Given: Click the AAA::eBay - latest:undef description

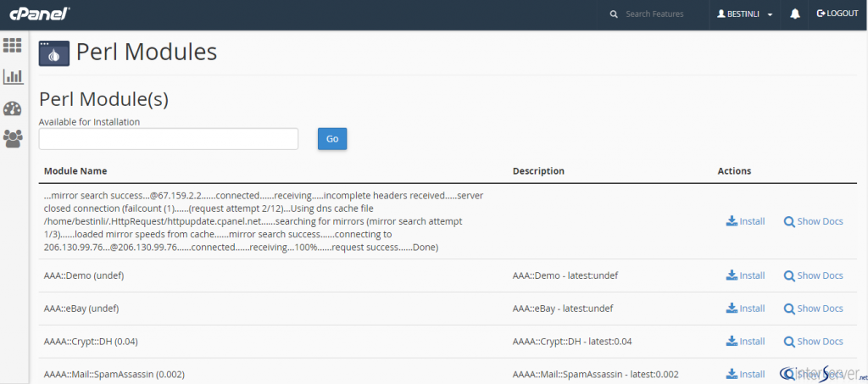Looking at the screenshot, I should point(563,309).
